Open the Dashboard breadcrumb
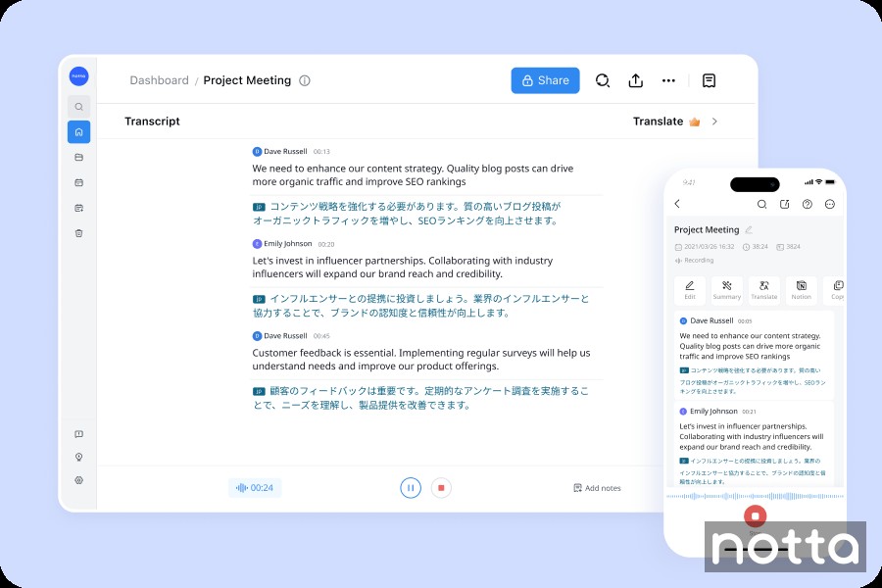The width and height of the screenshot is (882, 588). [x=159, y=80]
